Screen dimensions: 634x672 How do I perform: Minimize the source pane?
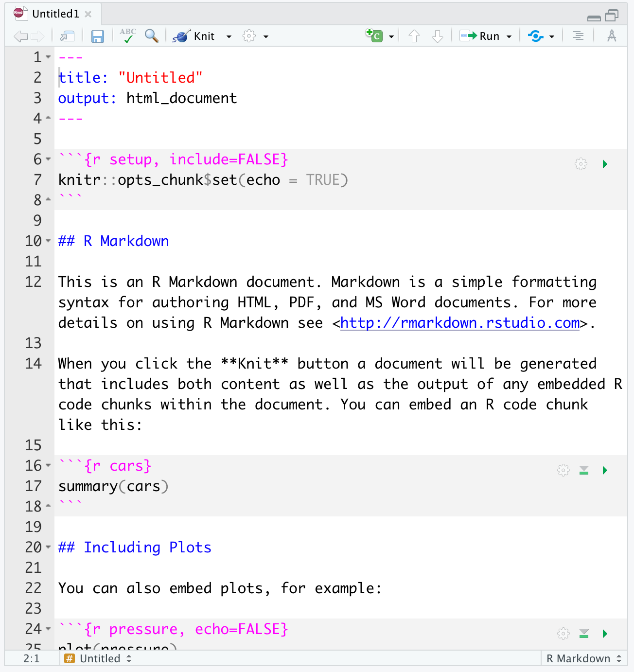(x=594, y=18)
